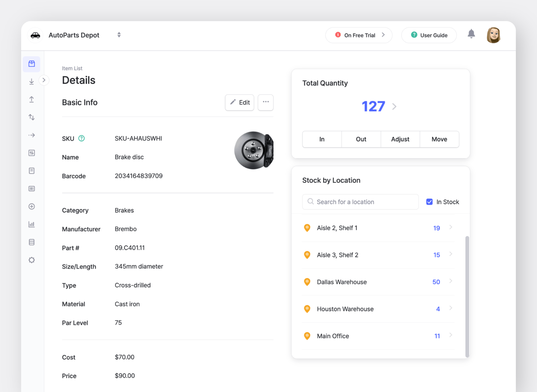The image size is (537, 392).
Task: Click quantity 50 for Dallas Warehouse
Action: (x=436, y=282)
